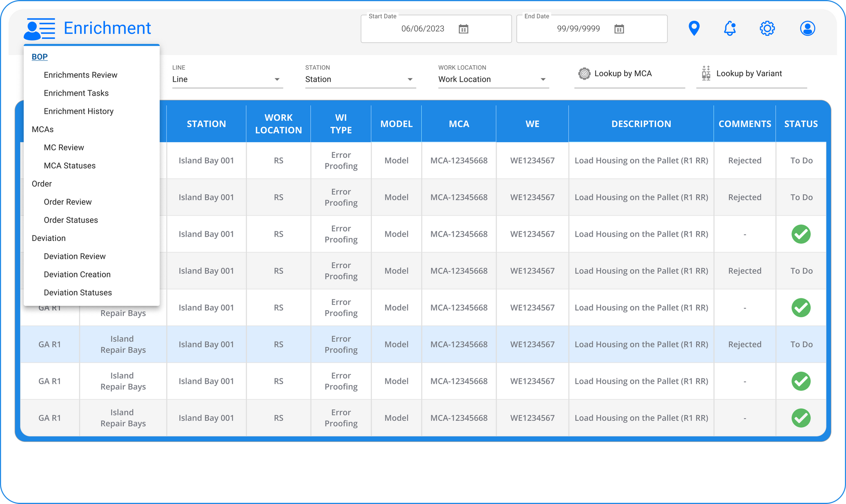This screenshot has width=846, height=504.
Task: Open settings gear icon
Action: (767, 29)
